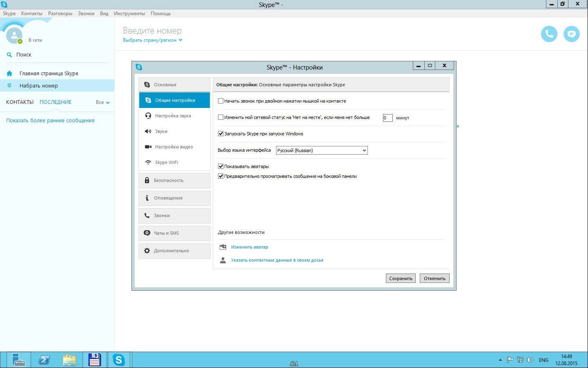Click the taskbar clock showing 14:49
This screenshot has height=368, width=588.
pyautogui.click(x=566, y=360)
